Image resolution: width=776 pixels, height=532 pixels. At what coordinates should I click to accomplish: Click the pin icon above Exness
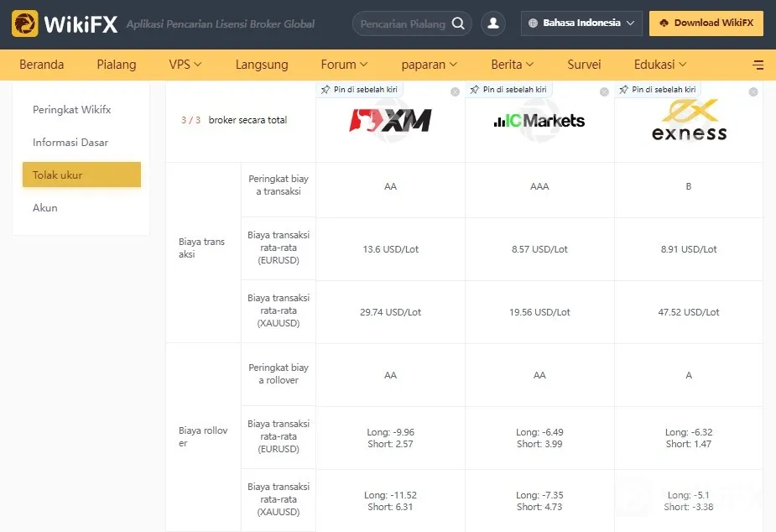tap(623, 90)
